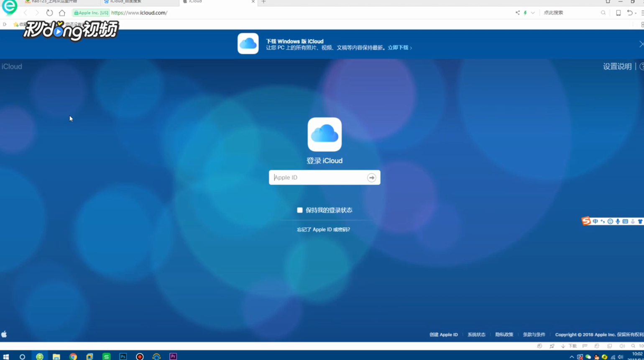
Task: Open Google Chrome from the taskbar
Action: 73,356
